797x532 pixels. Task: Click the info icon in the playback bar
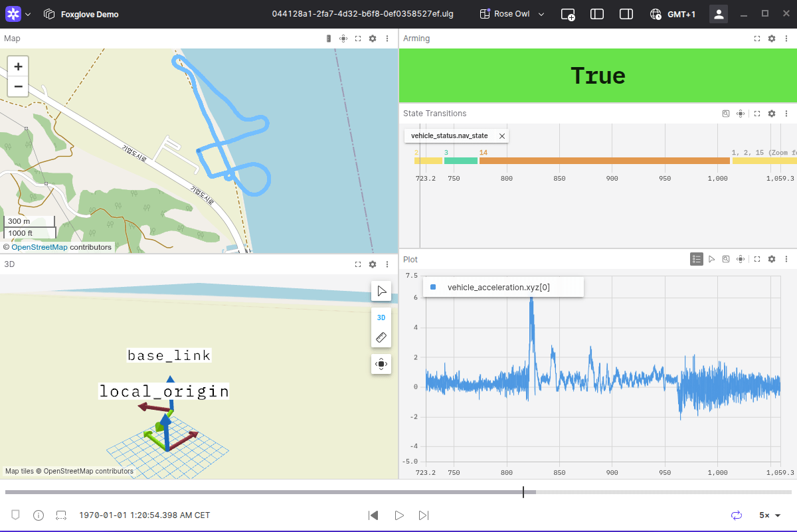click(39, 515)
